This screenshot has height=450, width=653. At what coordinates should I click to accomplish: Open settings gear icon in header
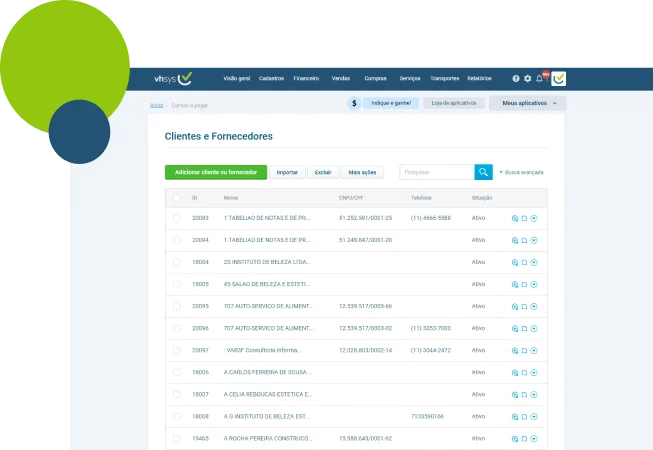pos(528,78)
